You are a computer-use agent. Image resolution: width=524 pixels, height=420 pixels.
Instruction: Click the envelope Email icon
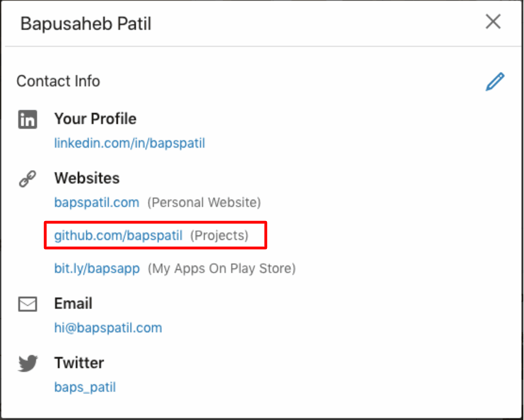click(28, 304)
